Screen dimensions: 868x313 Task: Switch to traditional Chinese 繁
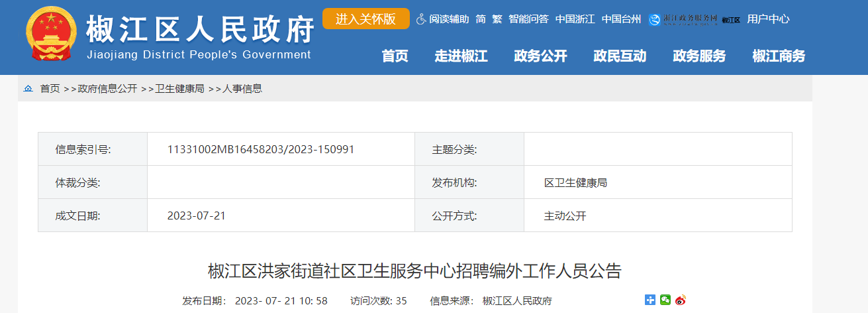pyautogui.click(x=497, y=19)
